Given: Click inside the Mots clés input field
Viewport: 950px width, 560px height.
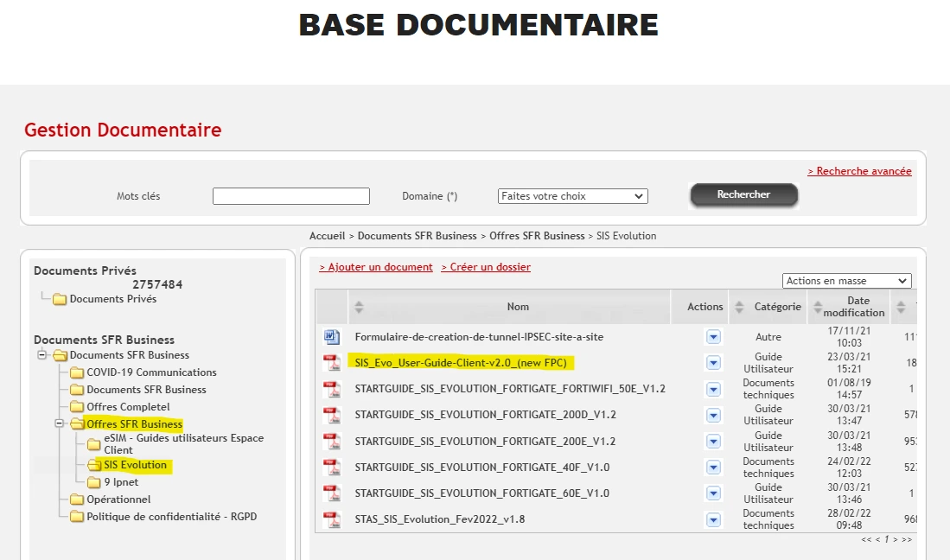Looking at the screenshot, I should 290,196.
